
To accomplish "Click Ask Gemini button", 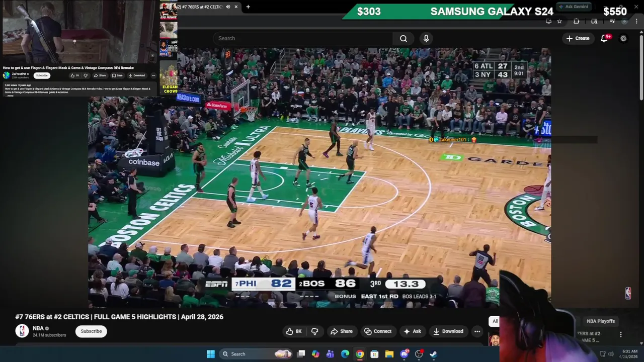I will point(573,7).
